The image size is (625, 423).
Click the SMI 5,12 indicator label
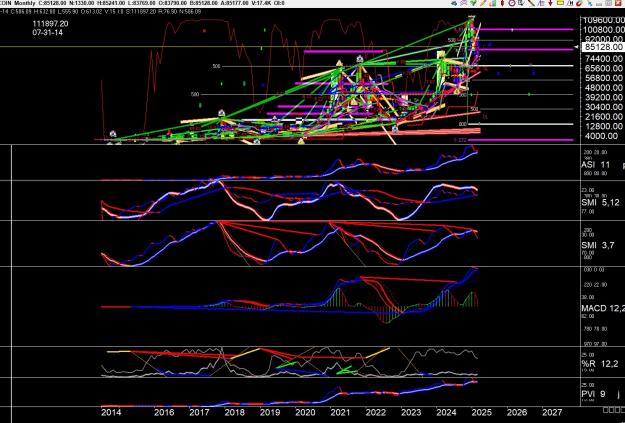point(600,203)
